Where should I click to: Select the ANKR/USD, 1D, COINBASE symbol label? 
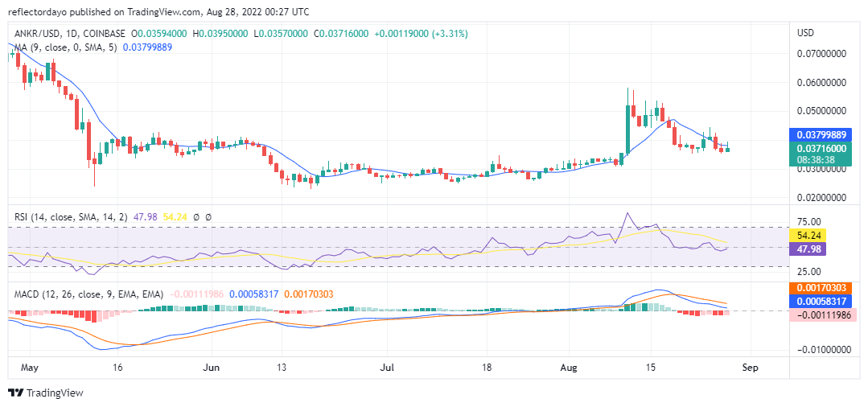pos(70,34)
